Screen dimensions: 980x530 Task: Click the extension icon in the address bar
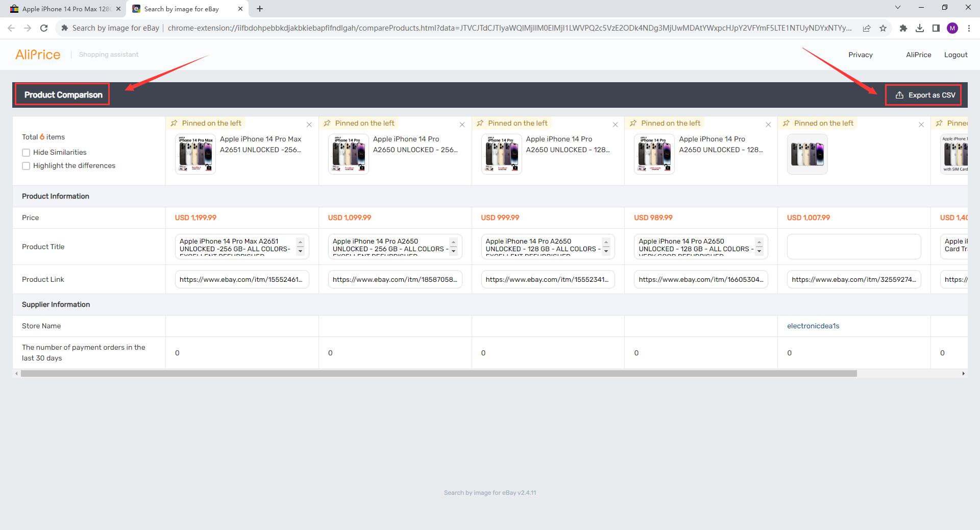click(64, 28)
